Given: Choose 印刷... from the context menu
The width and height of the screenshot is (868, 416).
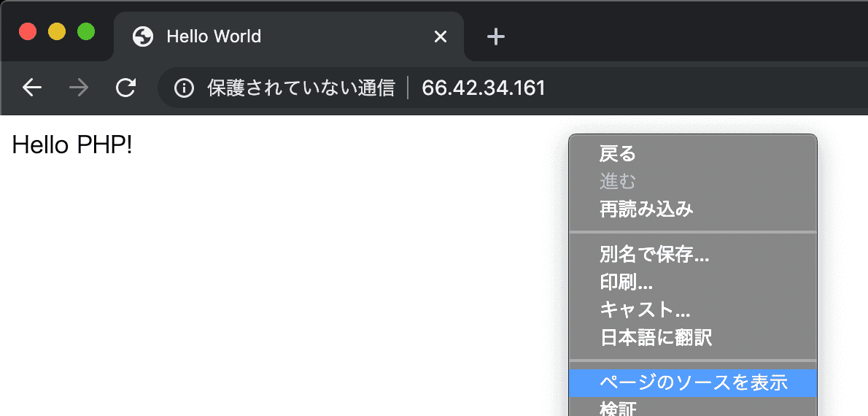Looking at the screenshot, I should 626,282.
